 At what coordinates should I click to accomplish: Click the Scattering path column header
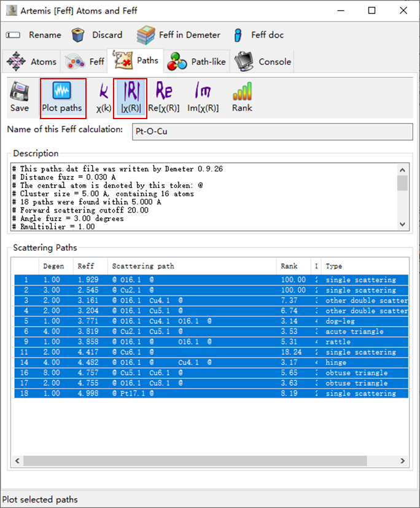pyautogui.click(x=192, y=266)
